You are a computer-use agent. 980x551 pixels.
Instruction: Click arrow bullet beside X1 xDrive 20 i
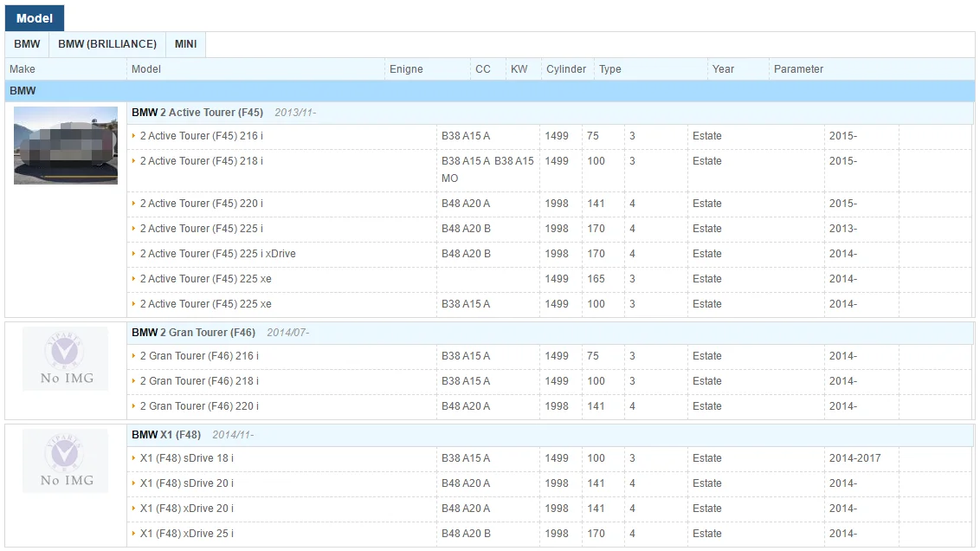[133, 508]
